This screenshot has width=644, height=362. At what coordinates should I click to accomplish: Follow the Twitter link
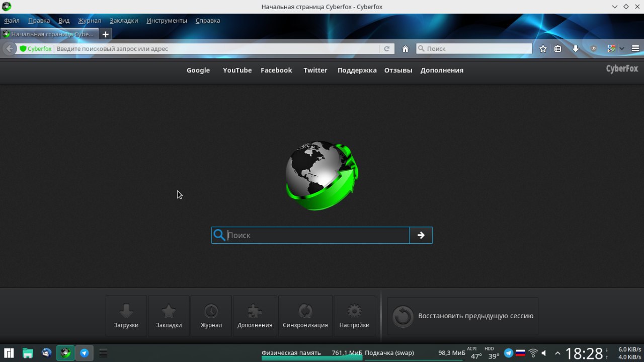pos(315,70)
